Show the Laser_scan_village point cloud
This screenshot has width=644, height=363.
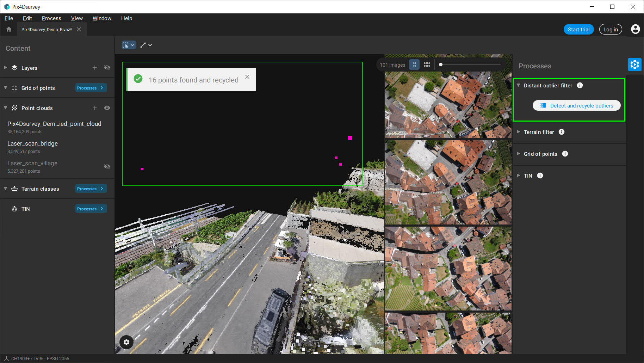(x=107, y=166)
